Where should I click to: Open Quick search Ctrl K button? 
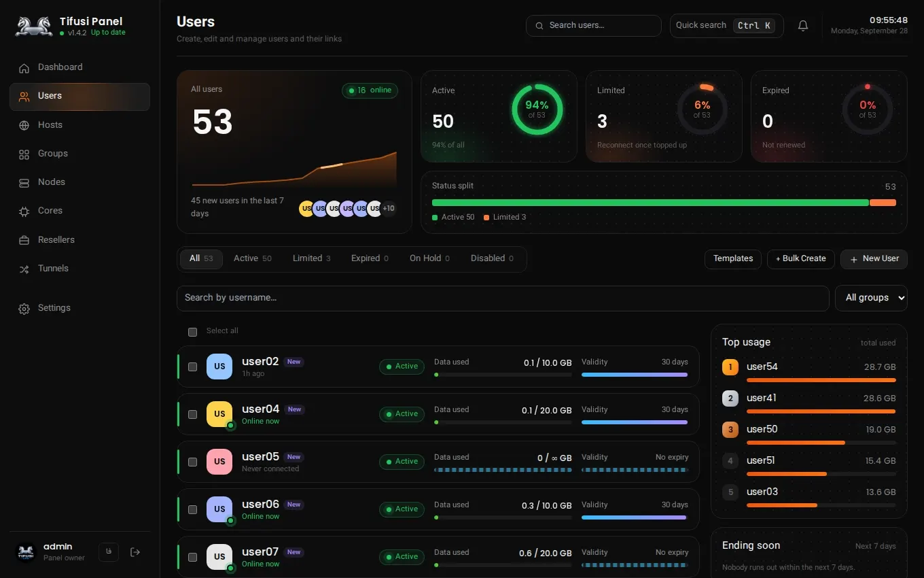coord(727,26)
